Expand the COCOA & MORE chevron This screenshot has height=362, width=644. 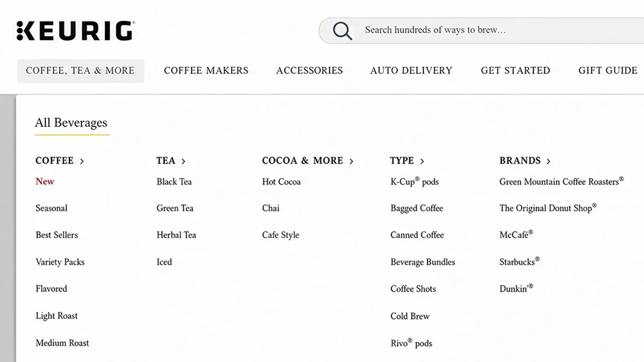click(352, 162)
